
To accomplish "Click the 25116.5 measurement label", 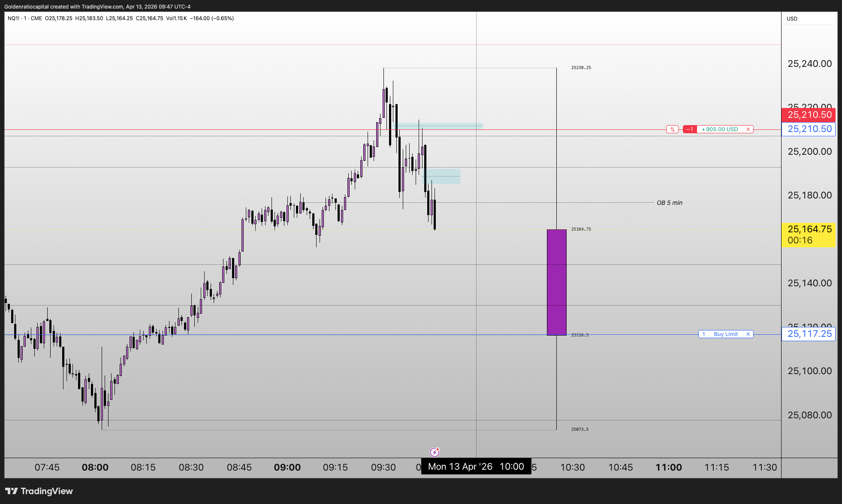I will tap(579, 335).
